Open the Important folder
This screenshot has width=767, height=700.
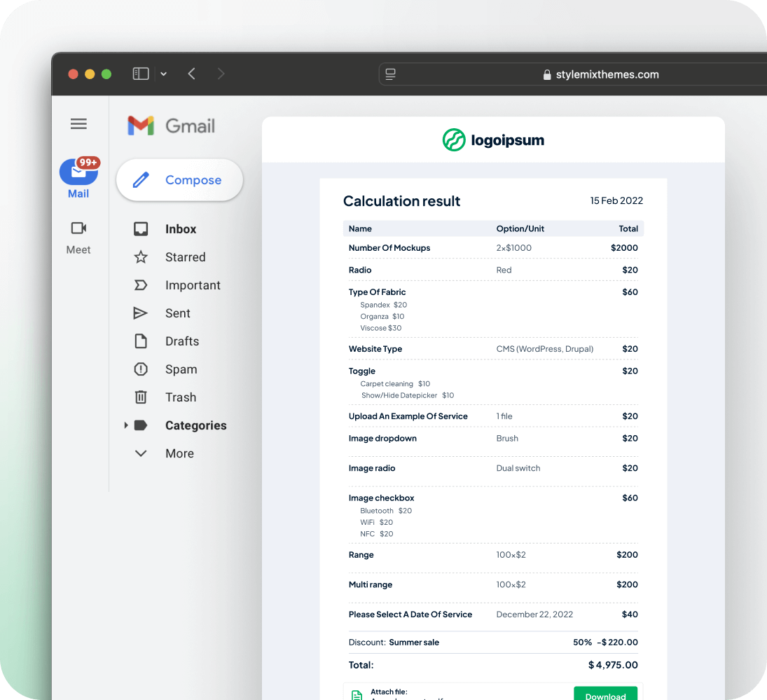[x=192, y=285]
